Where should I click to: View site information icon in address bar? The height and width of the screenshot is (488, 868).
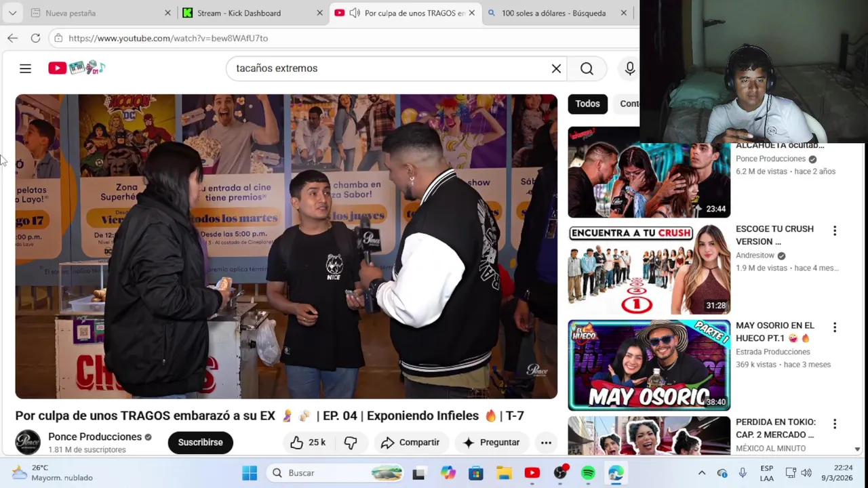(58, 38)
